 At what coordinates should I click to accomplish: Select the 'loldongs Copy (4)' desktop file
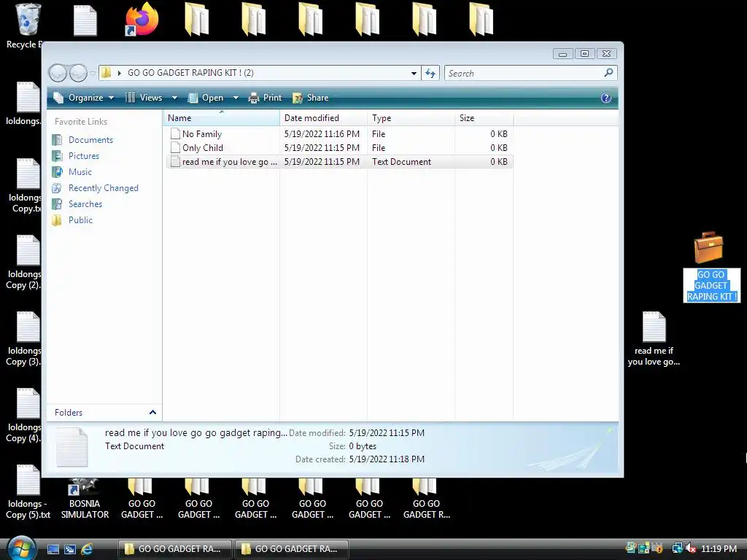pyautogui.click(x=24, y=416)
